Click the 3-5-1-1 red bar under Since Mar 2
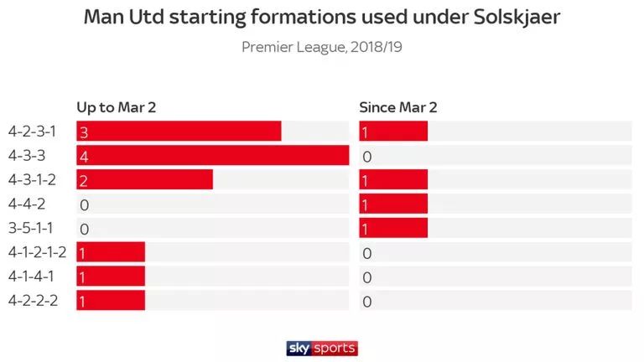The height and width of the screenshot is (362, 644). tap(393, 228)
